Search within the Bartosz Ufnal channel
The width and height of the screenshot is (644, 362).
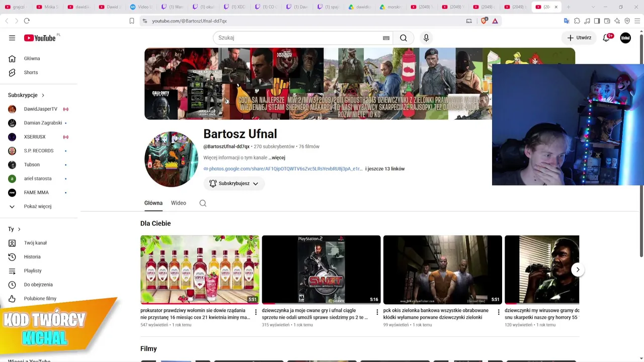click(x=203, y=203)
